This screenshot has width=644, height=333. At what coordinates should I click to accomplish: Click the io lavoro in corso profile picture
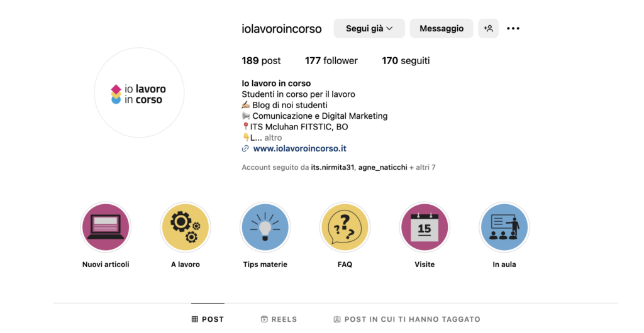pyautogui.click(x=139, y=93)
